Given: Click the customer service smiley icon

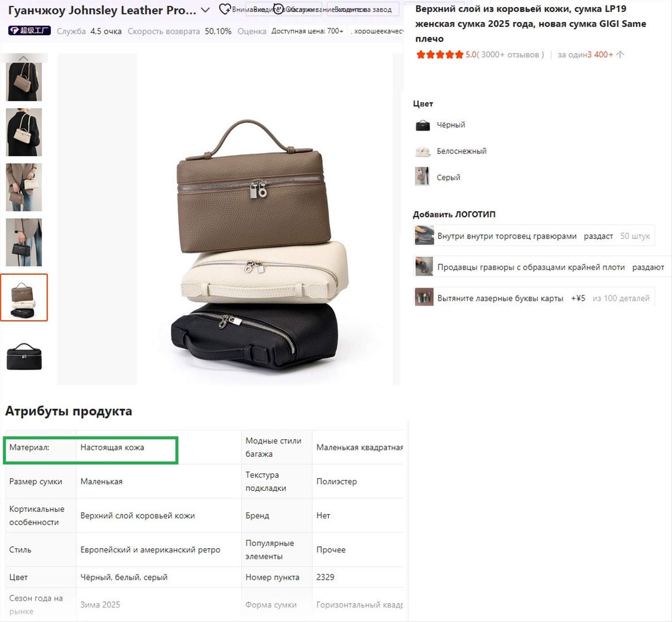Looking at the screenshot, I should [278, 9].
